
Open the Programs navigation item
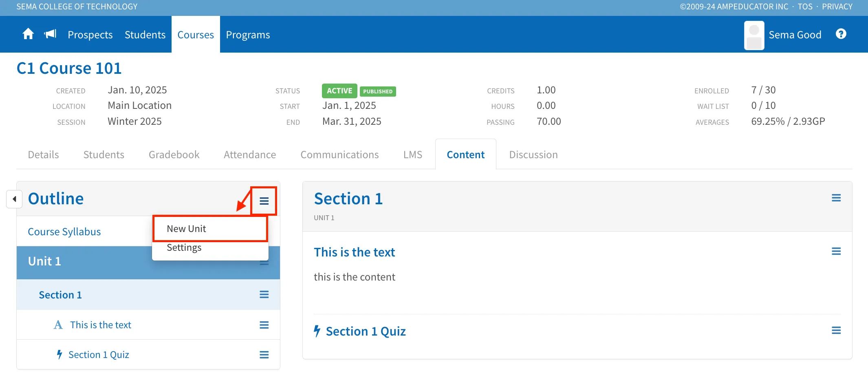pos(248,35)
